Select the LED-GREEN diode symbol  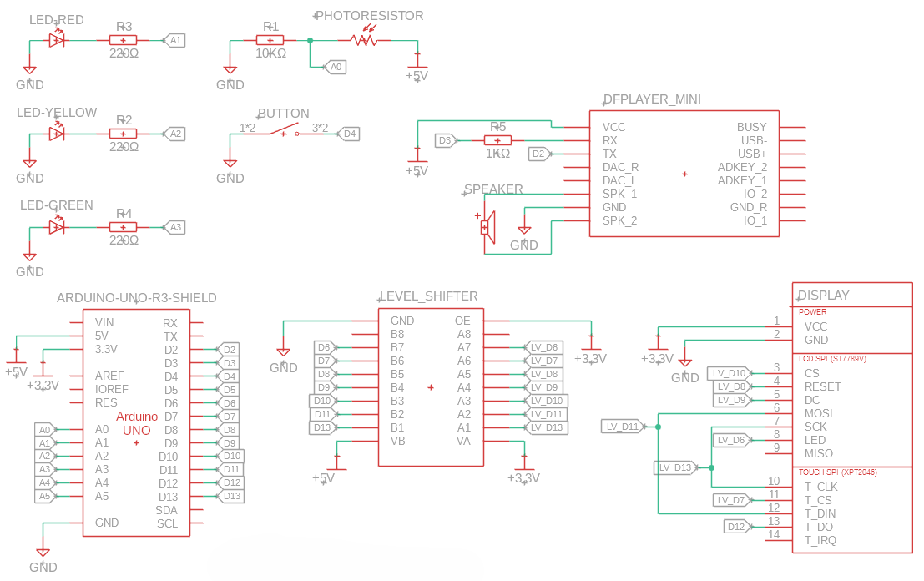[x=57, y=225]
